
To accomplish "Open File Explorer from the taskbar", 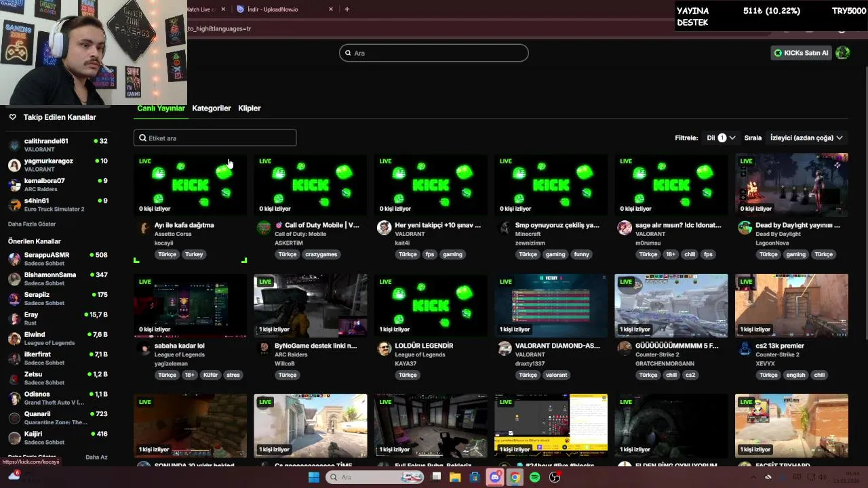I will pyautogui.click(x=455, y=477).
